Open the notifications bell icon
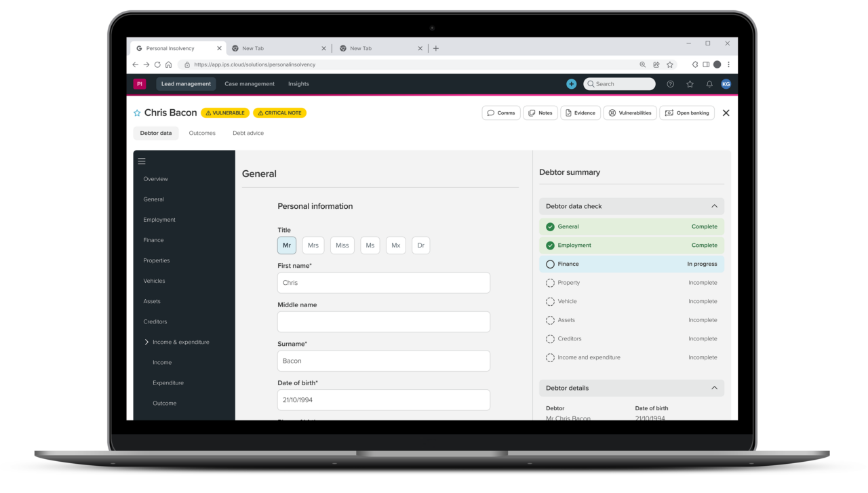This screenshot has width=868, height=493. point(709,84)
